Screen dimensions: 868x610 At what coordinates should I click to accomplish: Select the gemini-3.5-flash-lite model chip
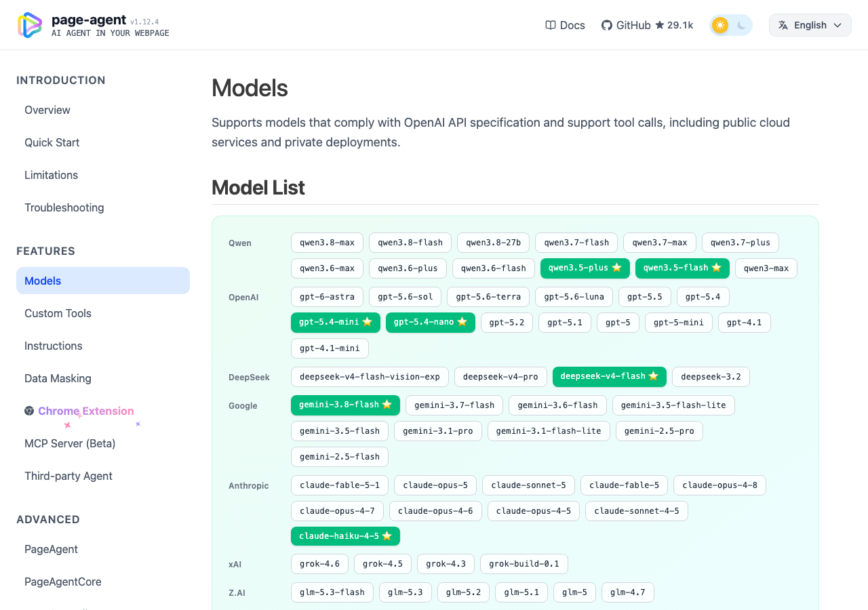[x=673, y=405]
